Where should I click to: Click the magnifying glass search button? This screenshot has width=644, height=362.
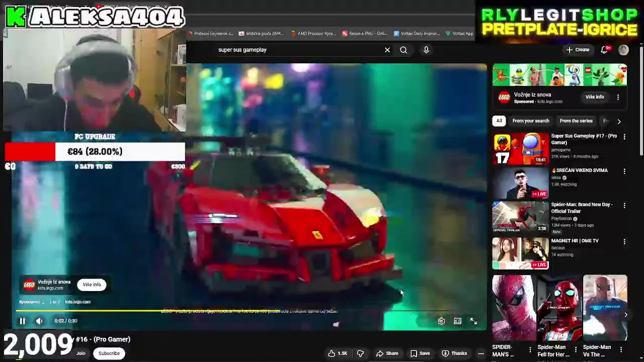tap(404, 50)
